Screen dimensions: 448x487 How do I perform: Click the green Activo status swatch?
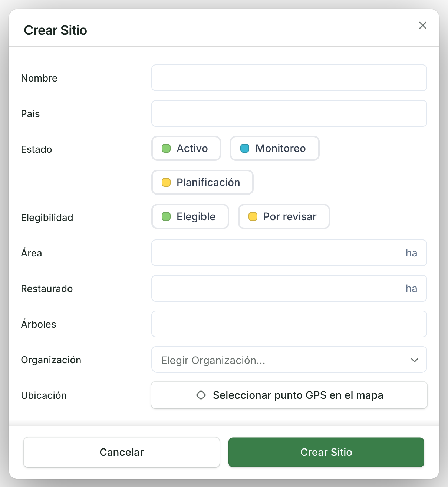pos(166,148)
